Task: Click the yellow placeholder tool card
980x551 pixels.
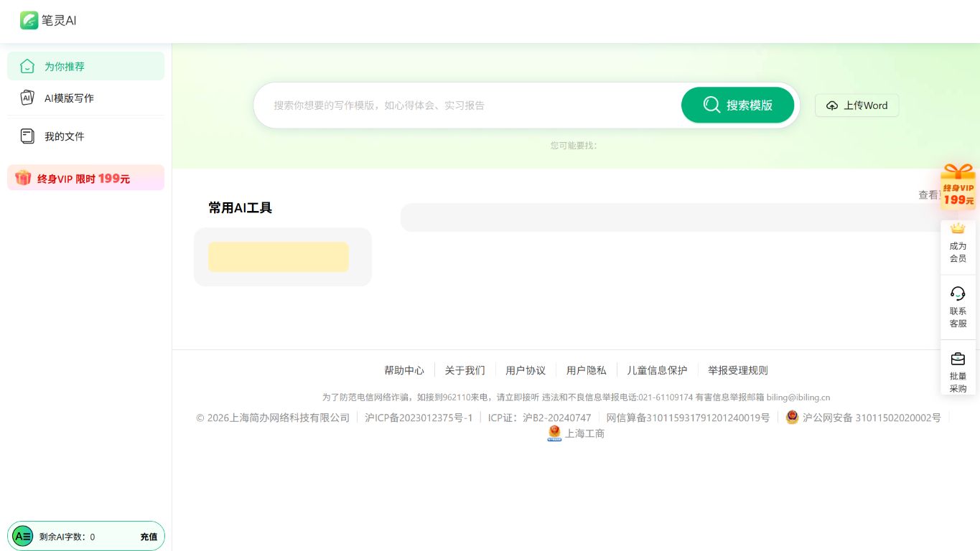Action: tap(279, 257)
